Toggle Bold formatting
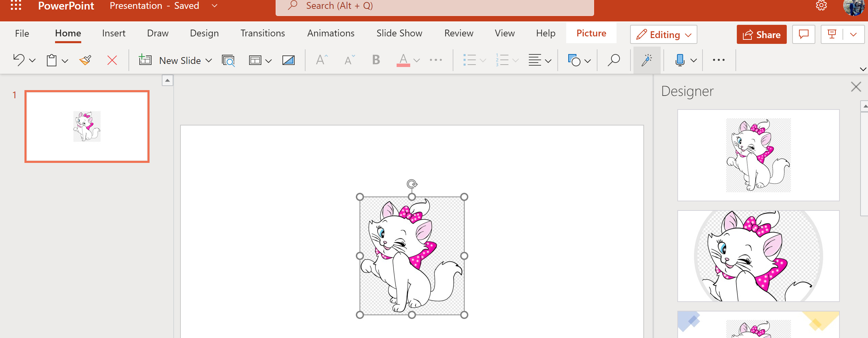868x338 pixels. [x=376, y=60]
